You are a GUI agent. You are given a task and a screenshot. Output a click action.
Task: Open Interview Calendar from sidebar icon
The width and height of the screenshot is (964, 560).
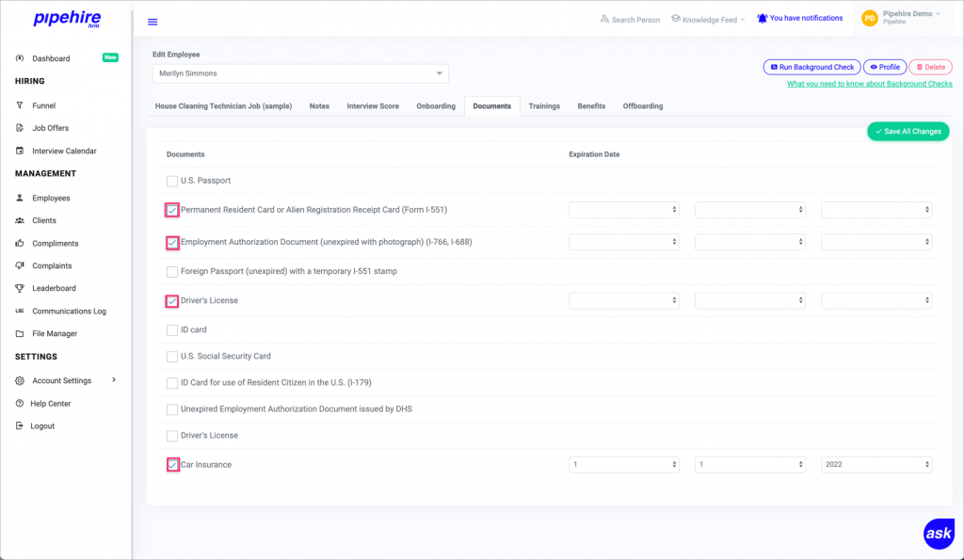click(21, 151)
